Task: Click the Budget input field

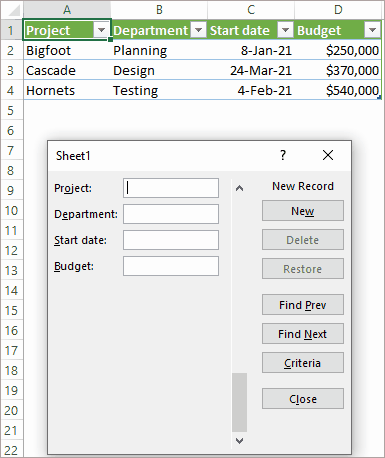Action: pos(171,266)
